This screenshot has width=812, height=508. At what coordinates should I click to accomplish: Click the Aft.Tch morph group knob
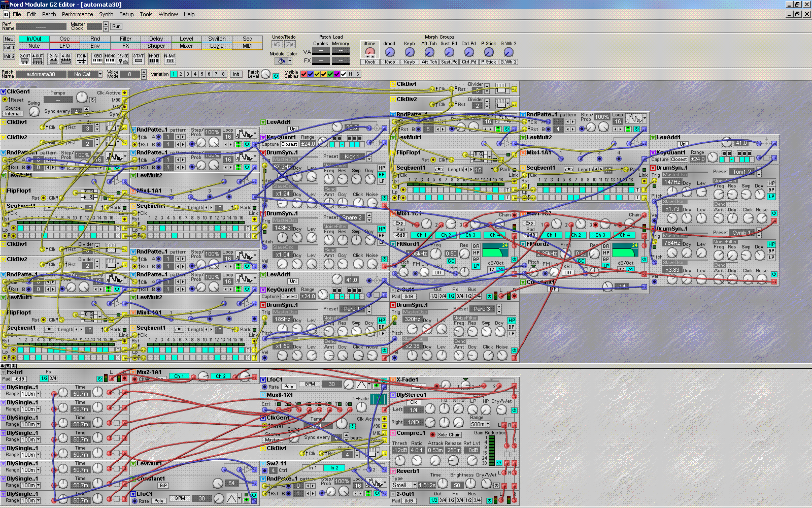429,52
